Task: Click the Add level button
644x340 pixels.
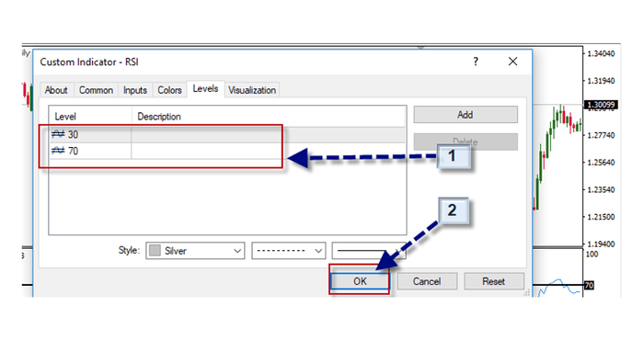Action: (x=466, y=115)
